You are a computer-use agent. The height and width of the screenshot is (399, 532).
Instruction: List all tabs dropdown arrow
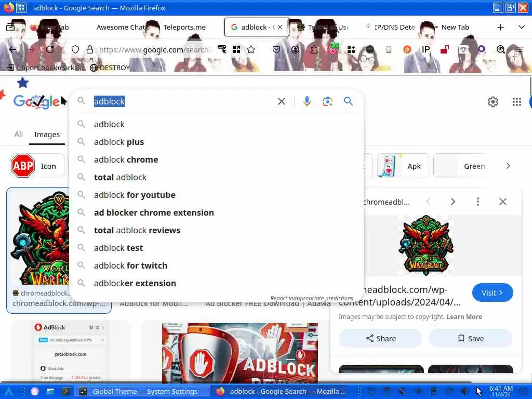[522, 27]
